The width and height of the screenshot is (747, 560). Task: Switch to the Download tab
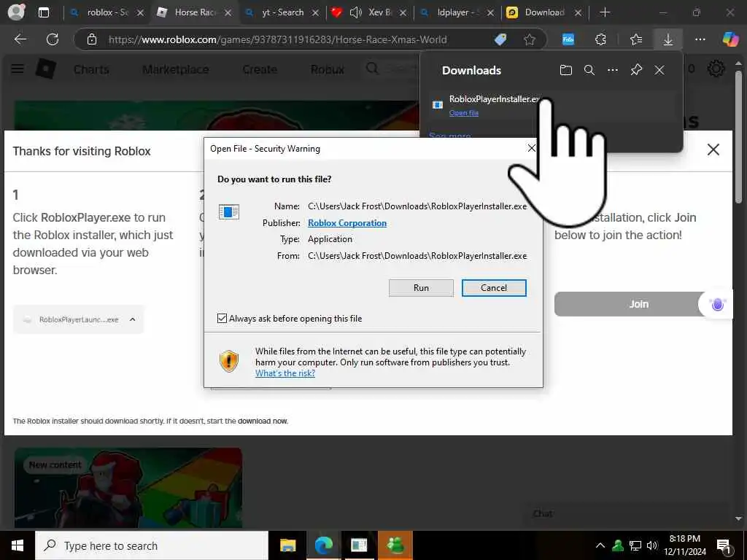[x=544, y=12]
